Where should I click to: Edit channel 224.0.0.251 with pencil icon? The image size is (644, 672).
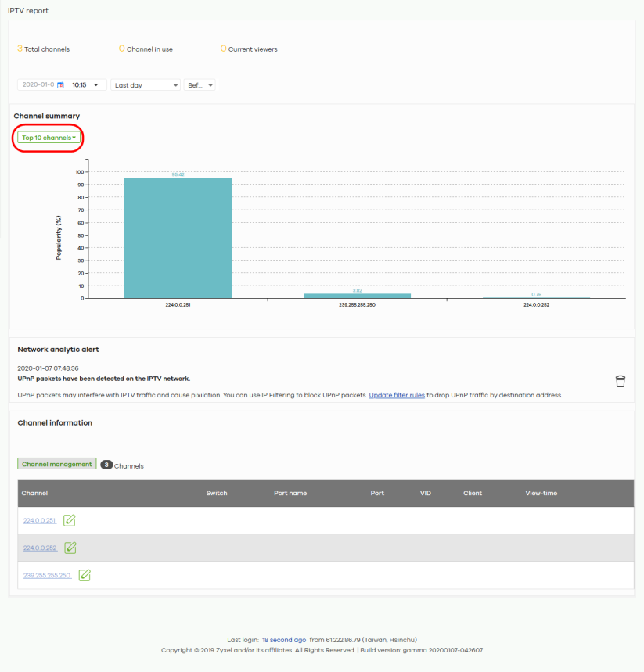(x=70, y=519)
